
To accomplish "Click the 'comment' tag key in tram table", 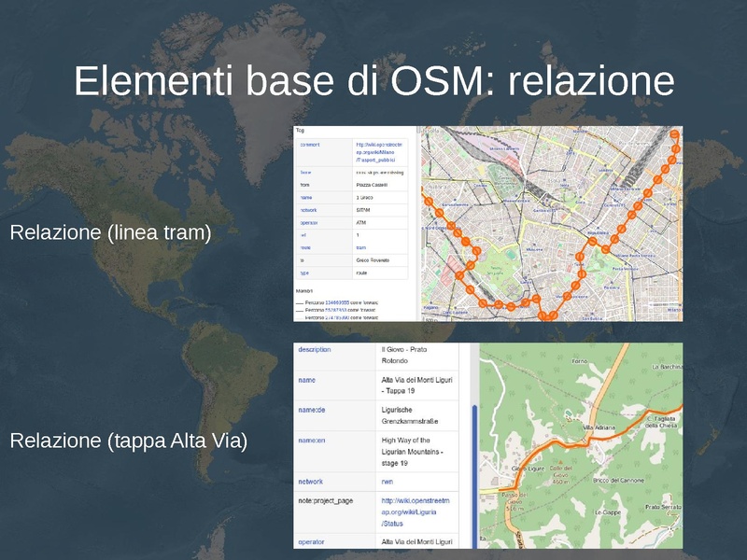I will click(310, 145).
